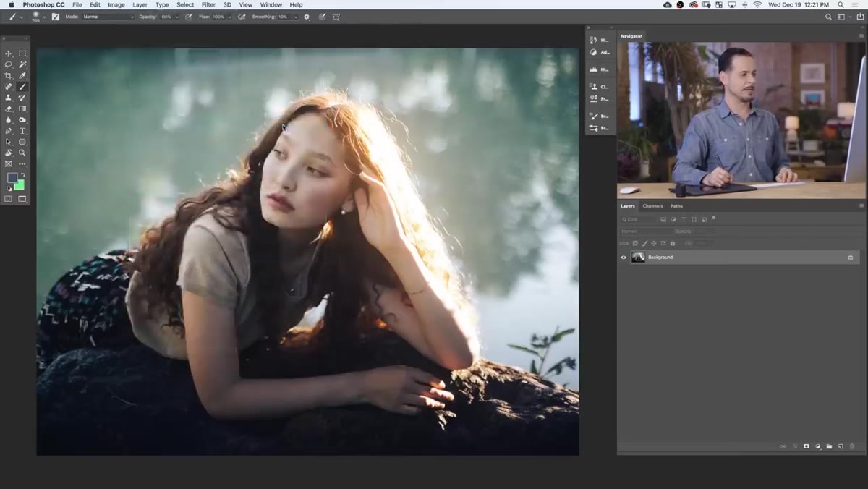
Task: Toggle Quick Mask mode
Action: [x=9, y=199]
